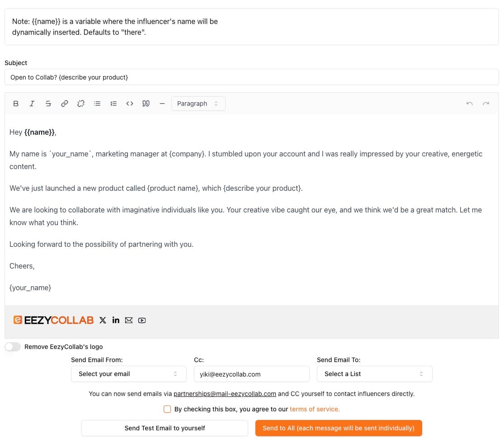Check the terms of service agreement box
This screenshot has width=504, height=443.
click(x=167, y=409)
